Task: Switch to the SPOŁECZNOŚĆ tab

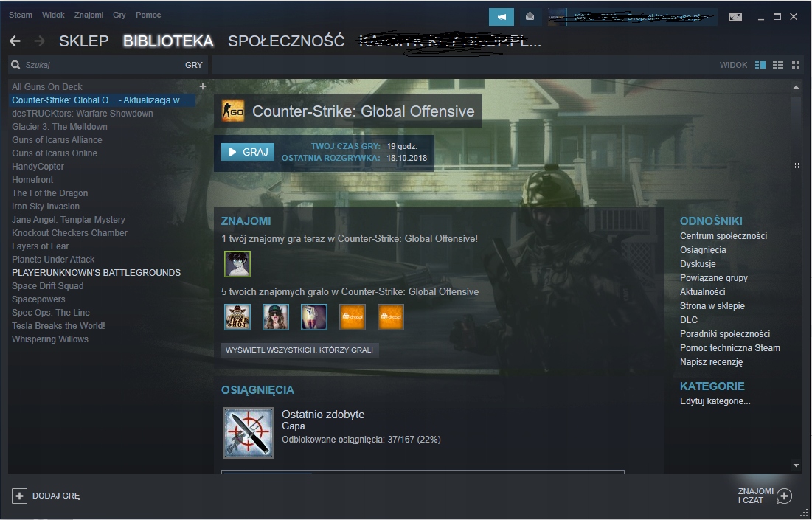Action: coord(286,41)
